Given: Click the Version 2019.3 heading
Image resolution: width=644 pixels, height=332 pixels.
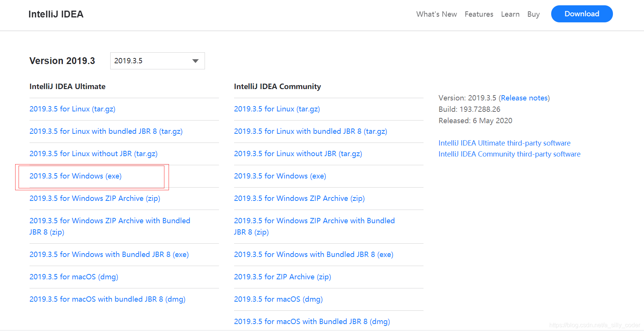Looking at the screenshot, I should 62,61.
